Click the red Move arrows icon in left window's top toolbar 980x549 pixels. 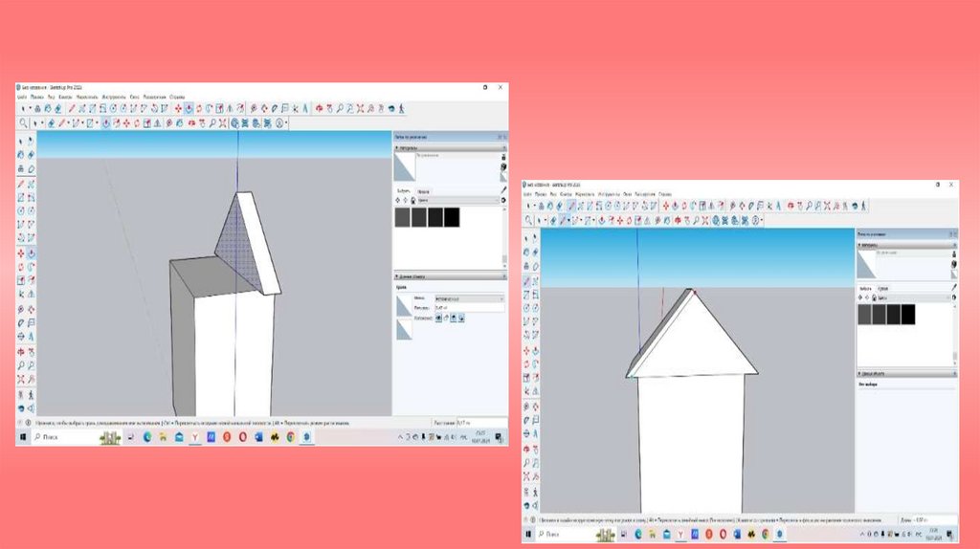(x=178, y=108)
